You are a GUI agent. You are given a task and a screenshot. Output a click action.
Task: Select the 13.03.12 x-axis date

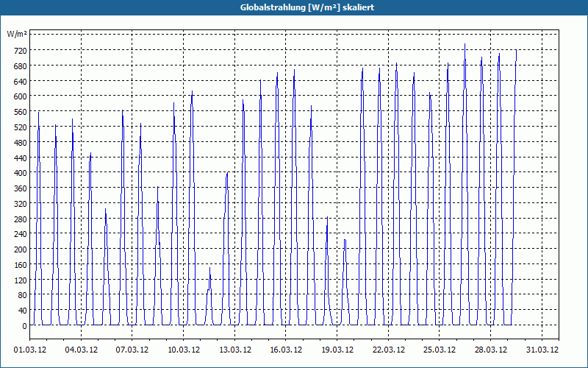[x=234, y=350]
